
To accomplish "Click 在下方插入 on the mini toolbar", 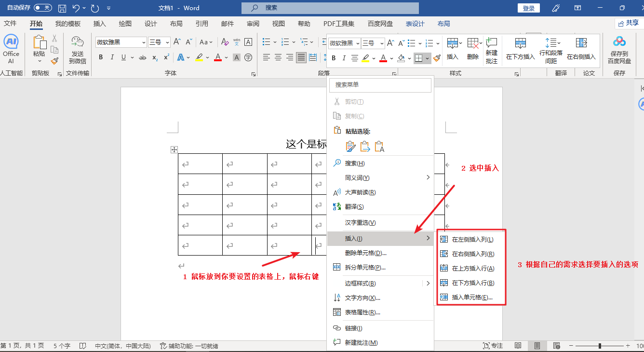I will click(521, 49).
